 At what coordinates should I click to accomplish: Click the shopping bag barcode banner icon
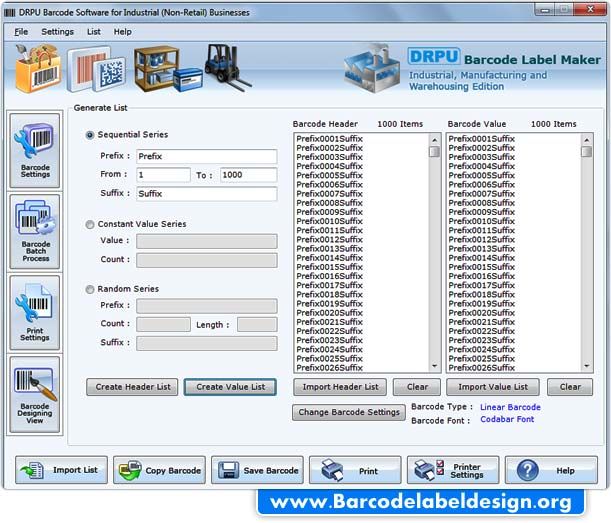38,68
